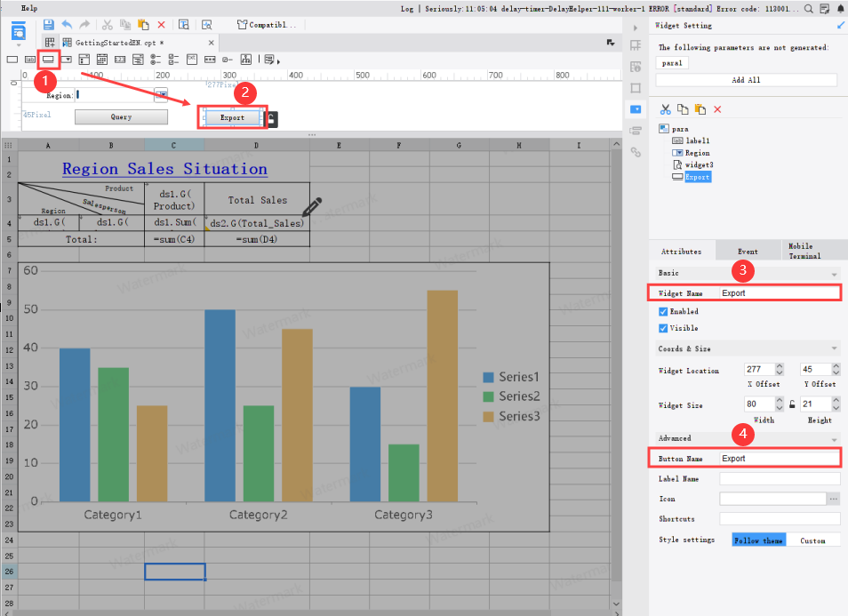Viewport: 848px width, 616px height.
Task: Increase X Offset using the up stepper
Action: click(778, 365)
